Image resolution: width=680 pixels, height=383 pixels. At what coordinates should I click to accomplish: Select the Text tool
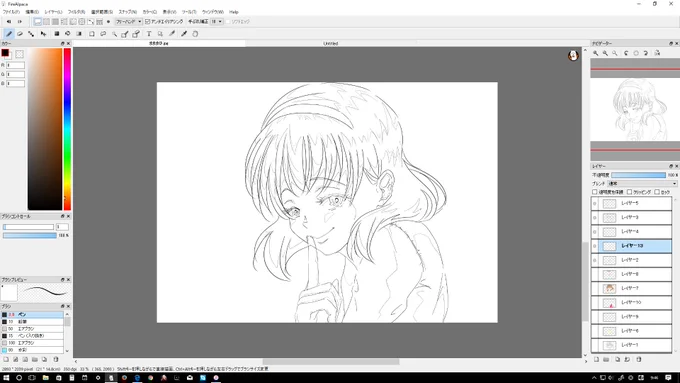(x=149, y=34)
